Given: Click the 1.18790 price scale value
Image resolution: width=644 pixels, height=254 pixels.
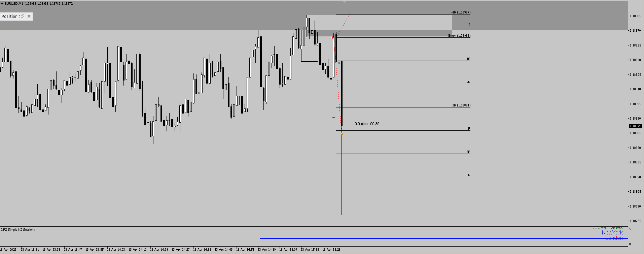Looking at the screenshot, I should (x=636, y=206).
